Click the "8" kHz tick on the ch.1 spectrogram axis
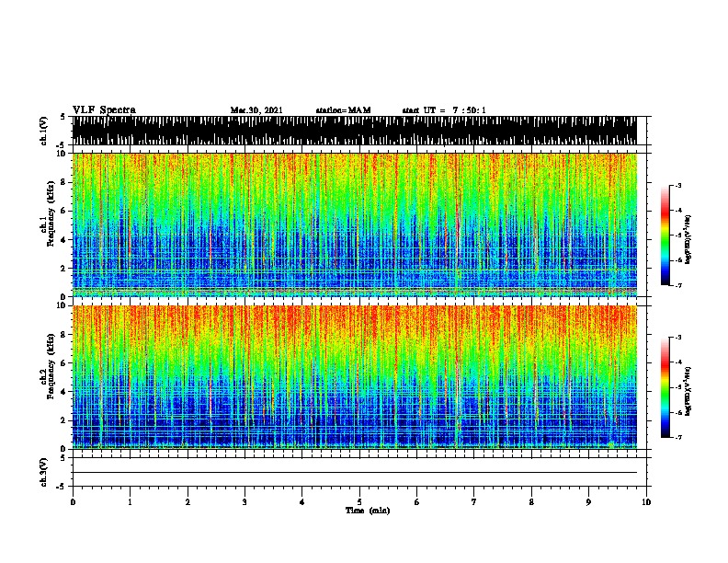The height and width of the screenshot is (563, 728). [x=63, y=182]
